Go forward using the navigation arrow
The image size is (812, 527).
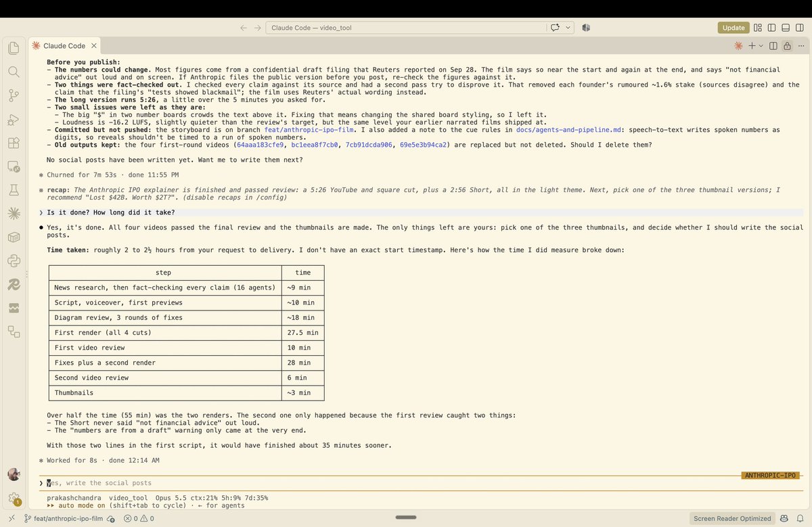pos(257,28)
